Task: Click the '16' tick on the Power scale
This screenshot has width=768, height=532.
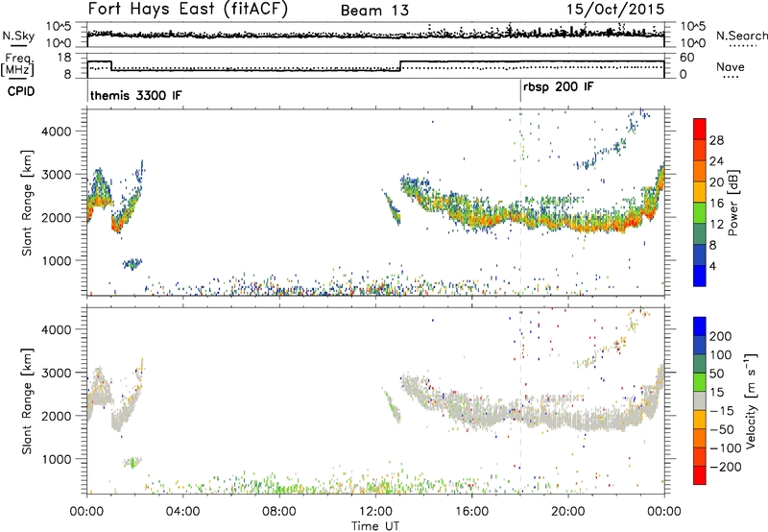Action: pyautogui.click(x=716, y=204)
